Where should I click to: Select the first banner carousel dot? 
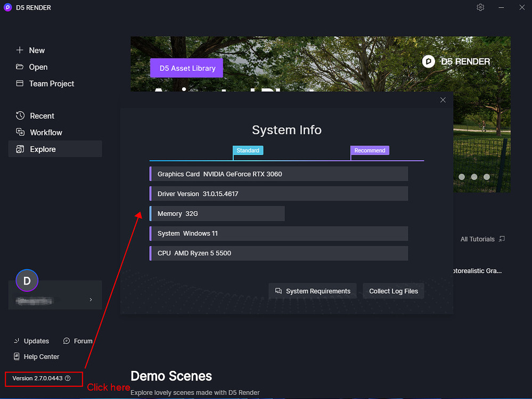462,177
